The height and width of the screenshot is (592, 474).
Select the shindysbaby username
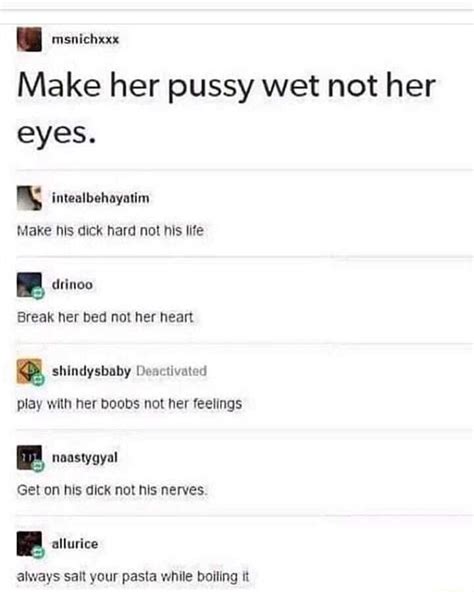(x=91, y=371)
